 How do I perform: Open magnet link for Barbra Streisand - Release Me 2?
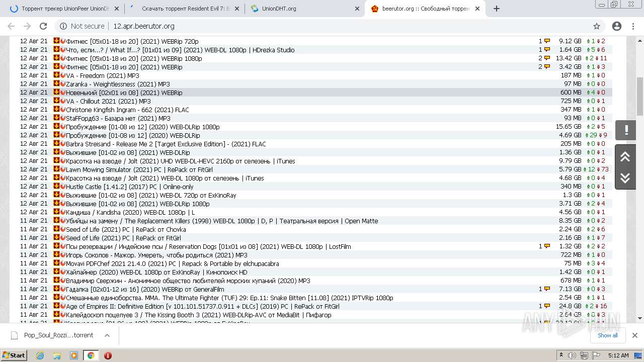coord(63,144)
